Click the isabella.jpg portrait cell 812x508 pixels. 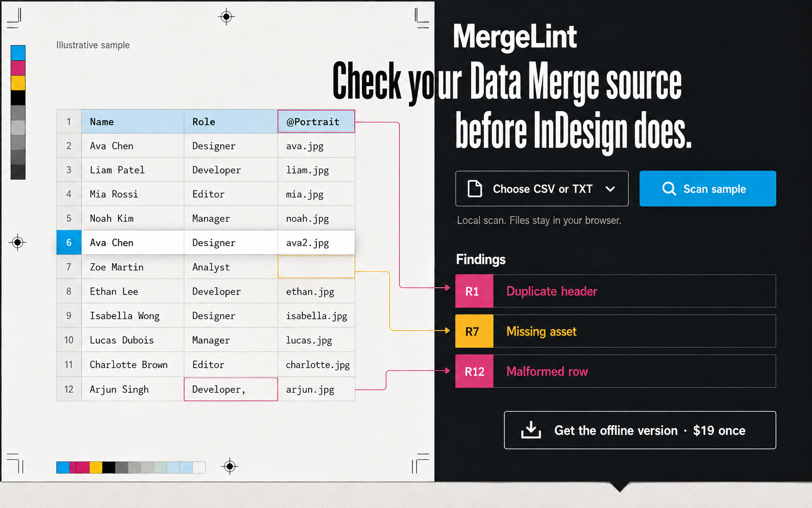click(x=316, y=315)
